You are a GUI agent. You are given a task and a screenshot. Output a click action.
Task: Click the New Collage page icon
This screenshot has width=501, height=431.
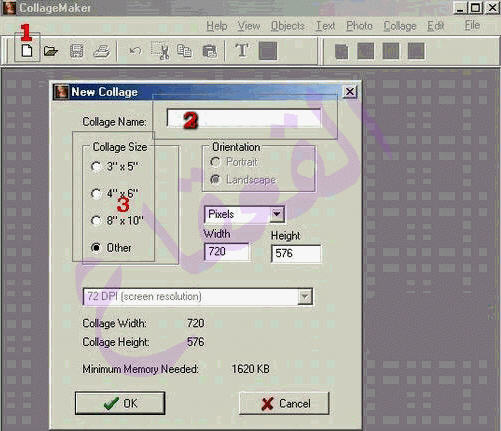[x=27, y=51]
